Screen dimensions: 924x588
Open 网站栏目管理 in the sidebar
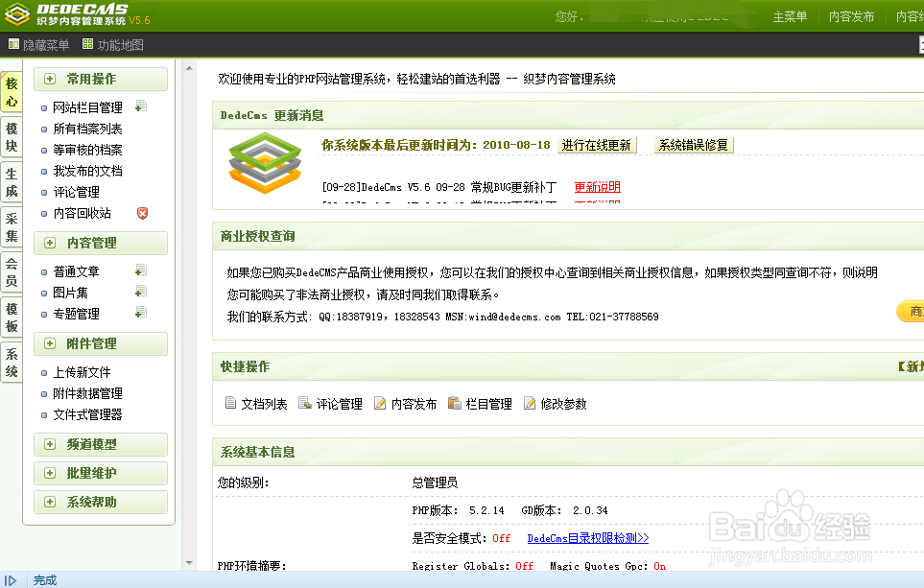point(88,107)
